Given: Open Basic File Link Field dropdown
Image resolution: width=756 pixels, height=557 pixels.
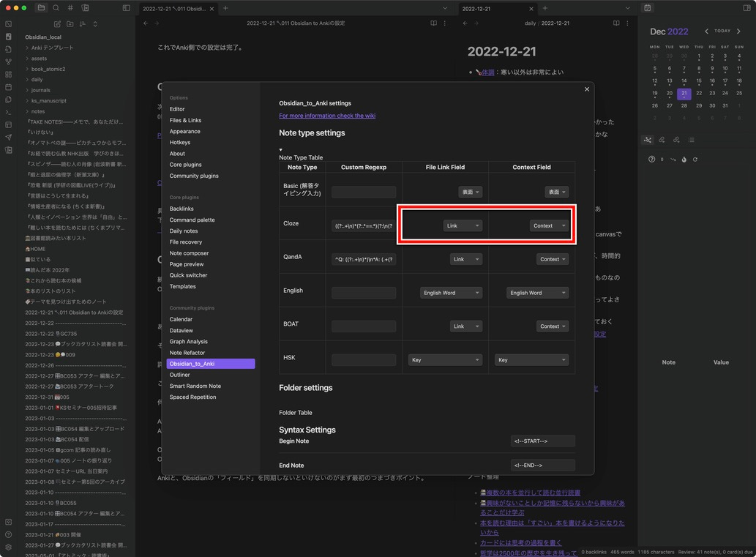Looking at the screenshot, I should pyautogui.click(x=470, y=192).
